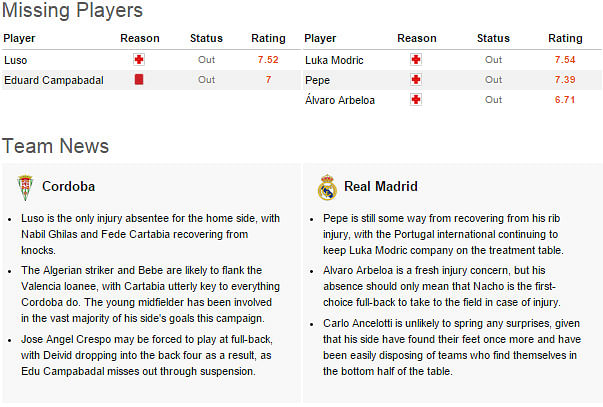Viewport: 603px width, 407px height.
Task: Open Eduard Campabadal player link
Action: (54, 80)
